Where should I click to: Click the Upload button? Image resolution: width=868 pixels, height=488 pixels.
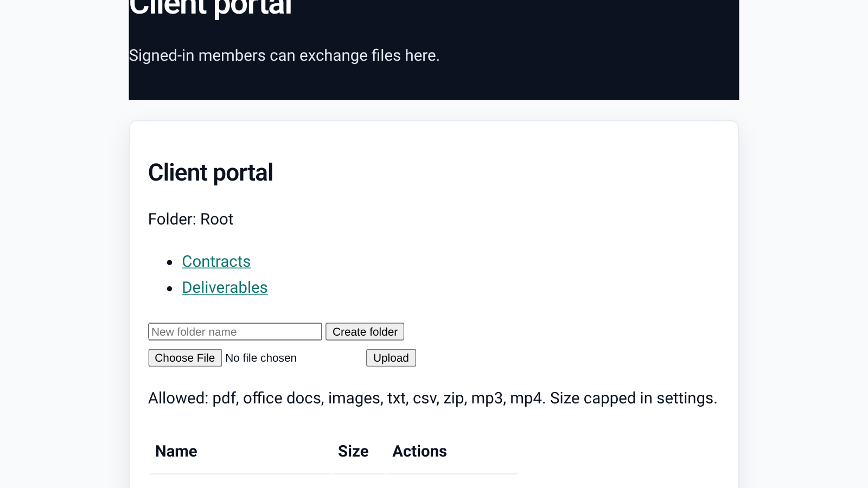coord(391,358)
